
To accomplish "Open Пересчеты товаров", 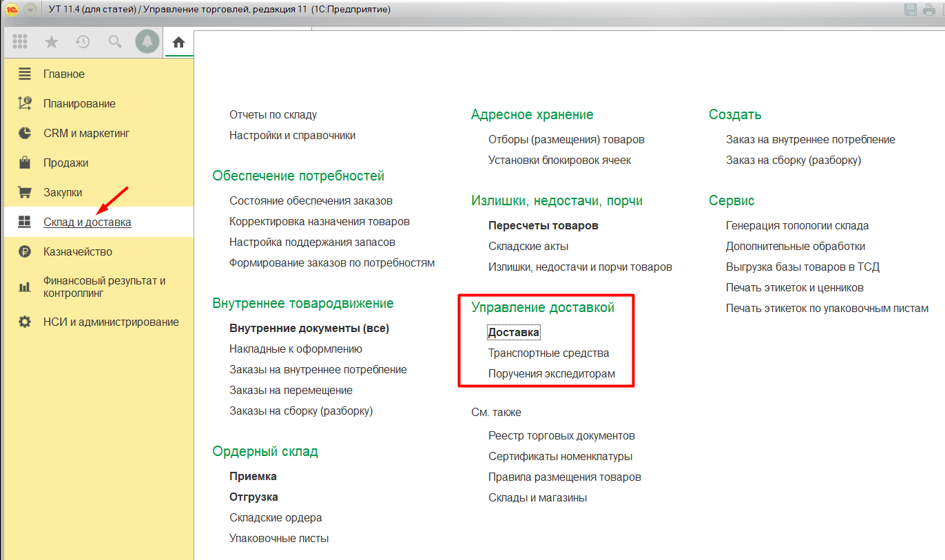I will pyautogui.click(x=543, y=225).
